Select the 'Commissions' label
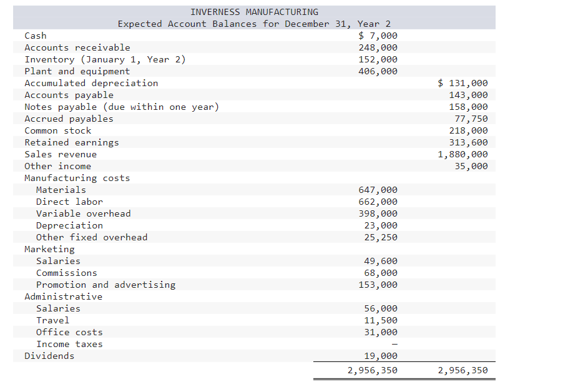573x392 pixels. coord(67,273)
